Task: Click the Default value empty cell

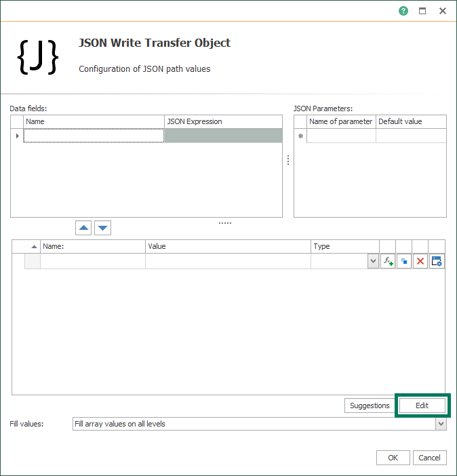Action: pyautogui.click(x=411, y=136)
